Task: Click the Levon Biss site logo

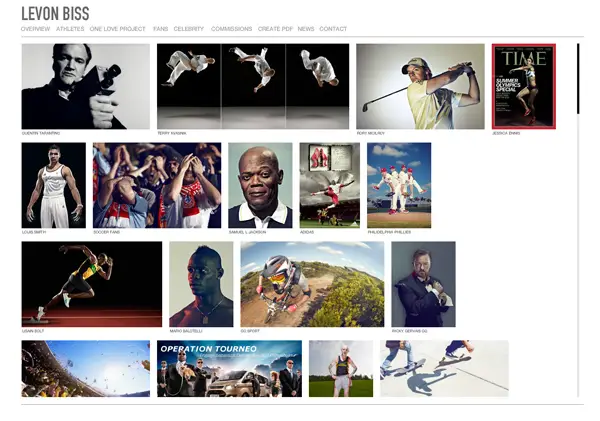Action: click(55, 13)
